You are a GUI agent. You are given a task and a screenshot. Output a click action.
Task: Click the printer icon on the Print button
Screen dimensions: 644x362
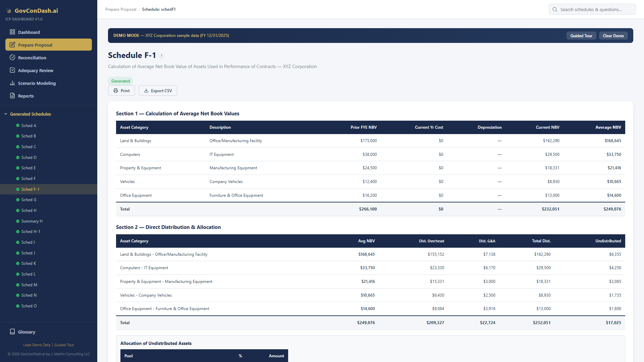pyautogui.click(x=116, y=90)
